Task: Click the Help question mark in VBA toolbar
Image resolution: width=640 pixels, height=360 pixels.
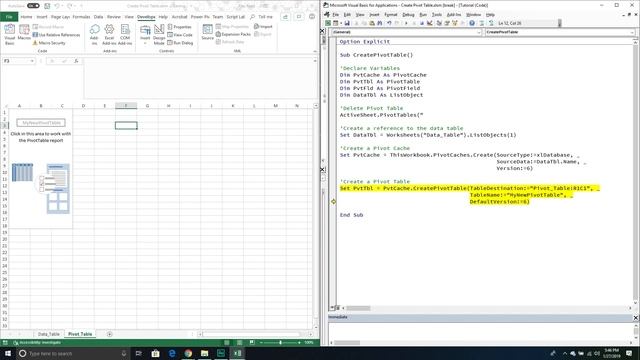Action: (x=472, y=23)
